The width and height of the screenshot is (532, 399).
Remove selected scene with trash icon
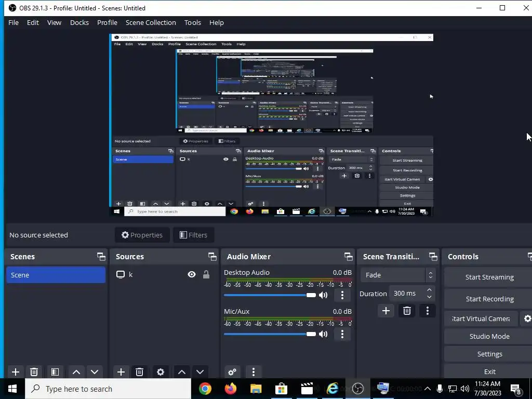tap(34, 372)
